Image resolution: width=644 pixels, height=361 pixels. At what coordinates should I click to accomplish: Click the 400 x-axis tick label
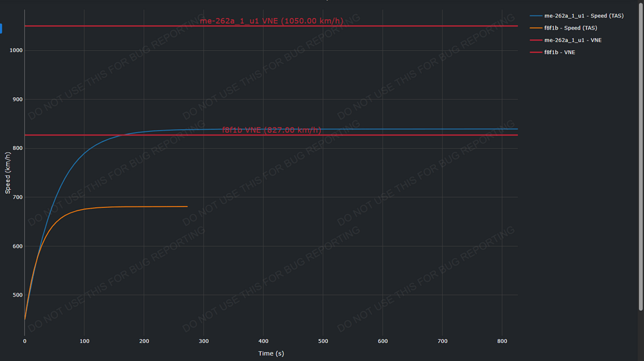[263, 341]
